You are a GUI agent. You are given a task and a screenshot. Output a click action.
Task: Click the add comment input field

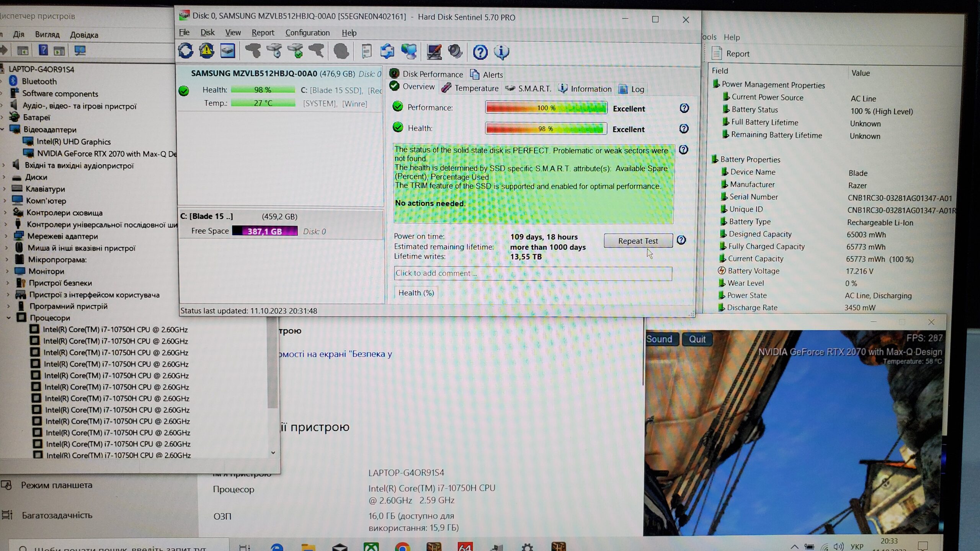[532, 273]
